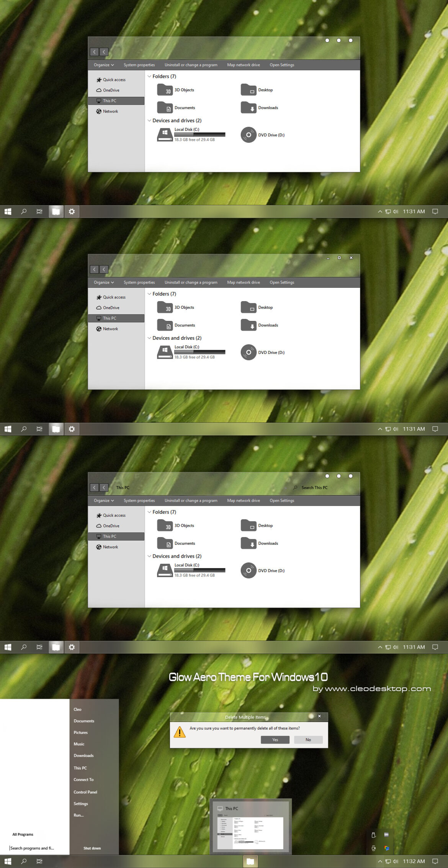Click Local Disk capacity bar in window showing Search This PC

tap(199, 570)
